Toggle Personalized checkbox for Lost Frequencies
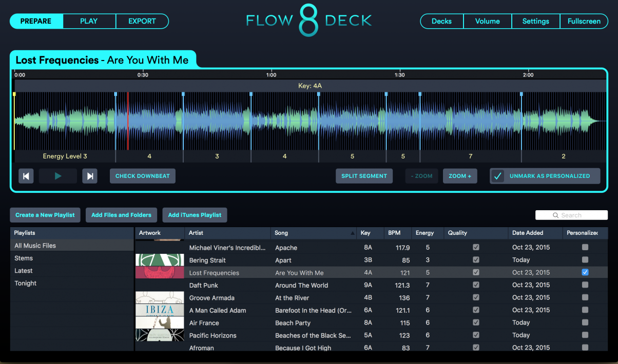This screenshot has height=364, width=618. pyautogui.click(x=585, y=273)
